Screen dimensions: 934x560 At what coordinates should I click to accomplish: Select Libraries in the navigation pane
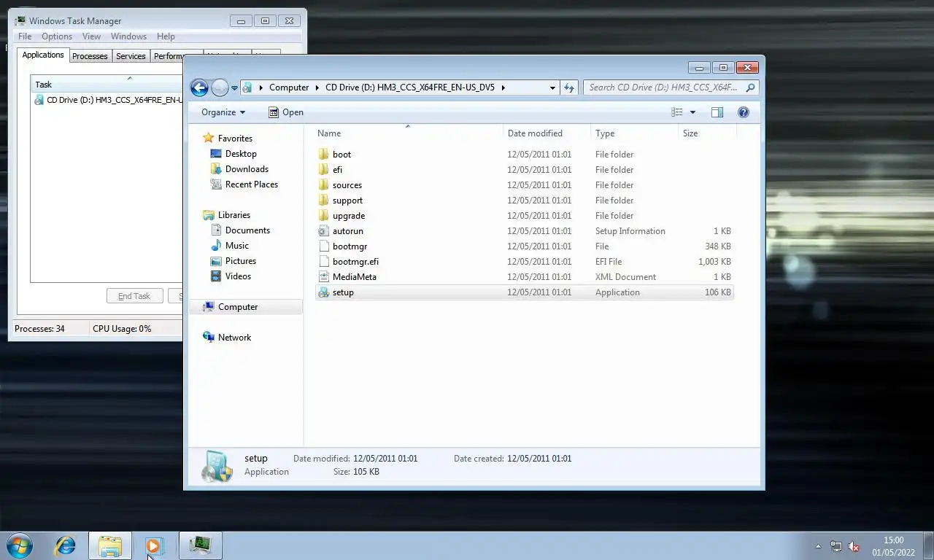point(233,215)
